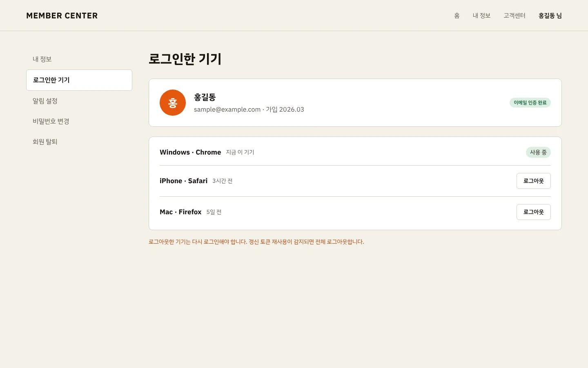Go to 고객센터 in the header
Screen dimensions: 588x368
click(514, 16)
